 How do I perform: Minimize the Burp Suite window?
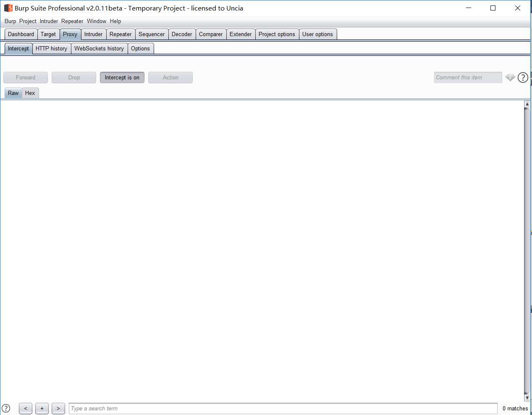point(469,8)
